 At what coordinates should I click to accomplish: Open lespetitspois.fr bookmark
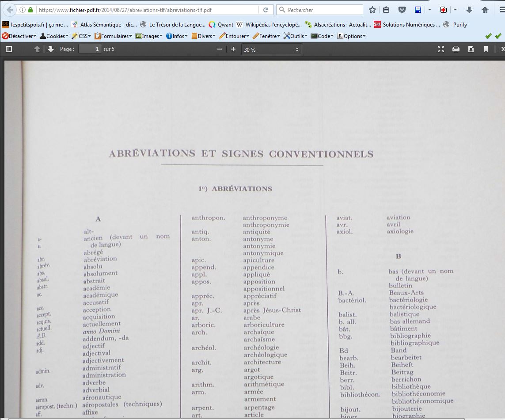(35, 24)
